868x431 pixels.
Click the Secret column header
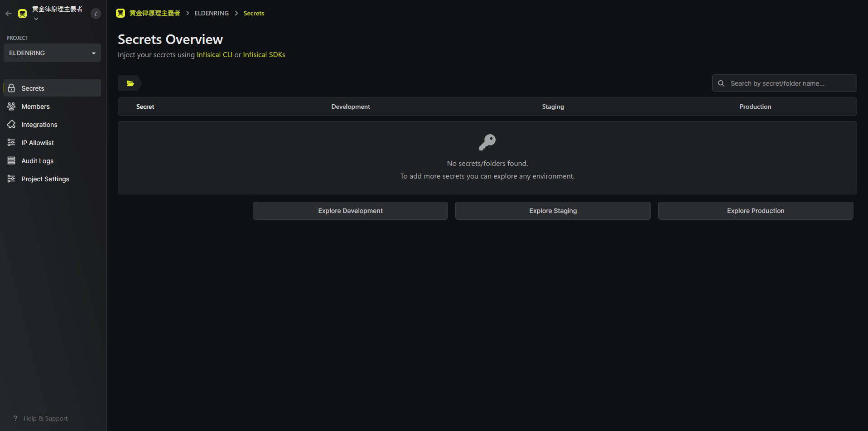[x=145, y=107]
